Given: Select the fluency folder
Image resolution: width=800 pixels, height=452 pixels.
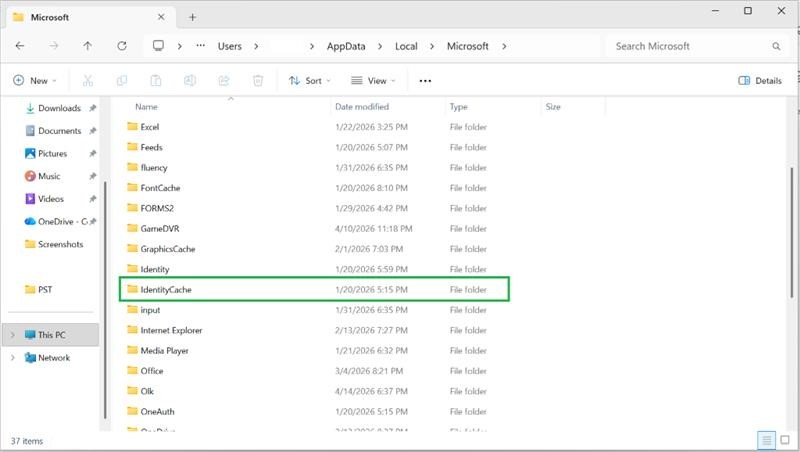Looking at the screenshot, I should (x=154, y=168).
